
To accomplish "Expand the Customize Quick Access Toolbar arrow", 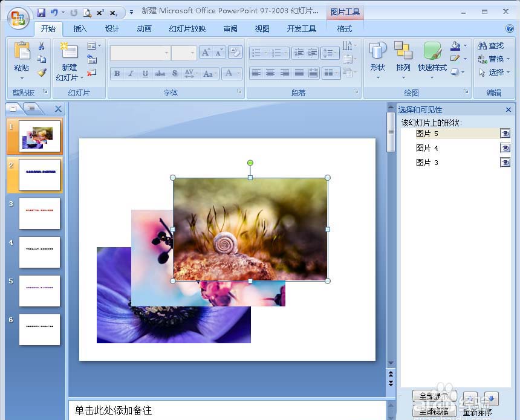I will 131,13.
